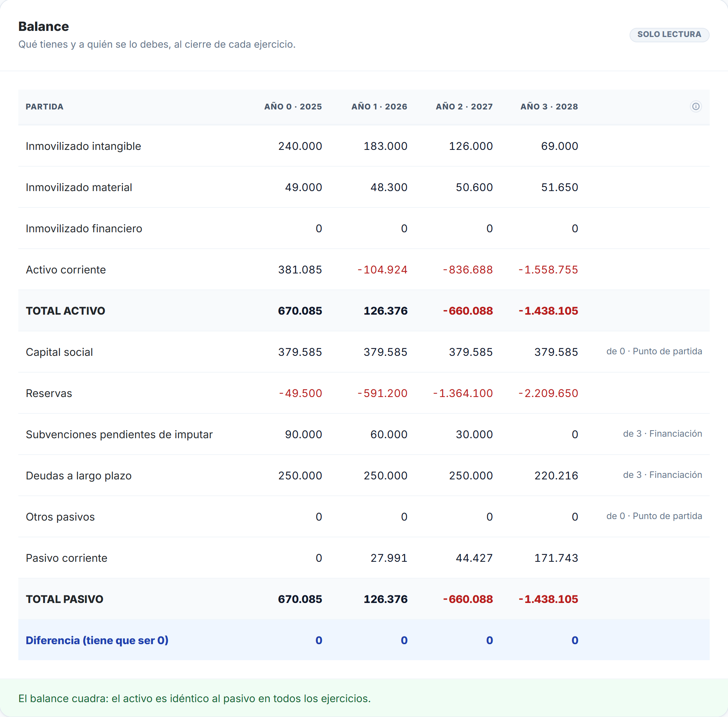This screenshot has width=728, height=717.
Task: Click the negative value -104.924
Action: pos(382,270)
